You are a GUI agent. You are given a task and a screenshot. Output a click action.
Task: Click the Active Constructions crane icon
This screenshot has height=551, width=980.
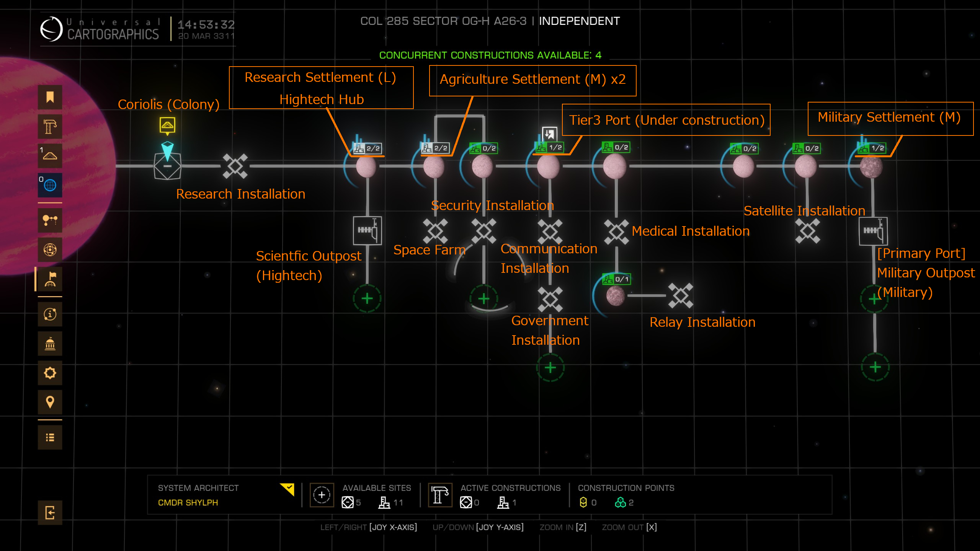tap(440, 495)
